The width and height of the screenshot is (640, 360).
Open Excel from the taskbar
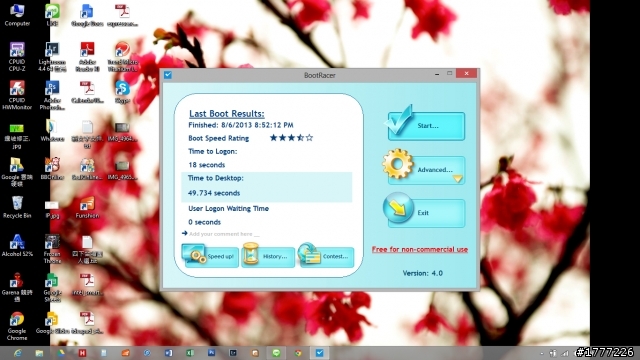click(190, 353)
